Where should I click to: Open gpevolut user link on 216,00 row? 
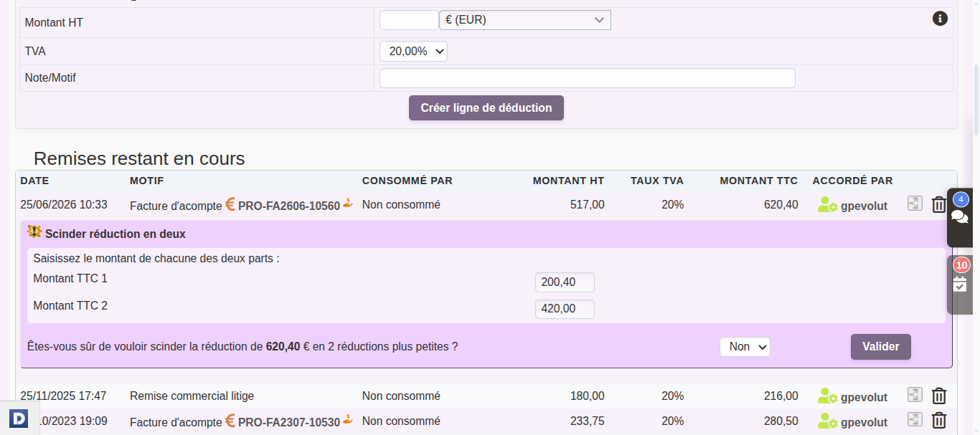(x=864, y=397)
